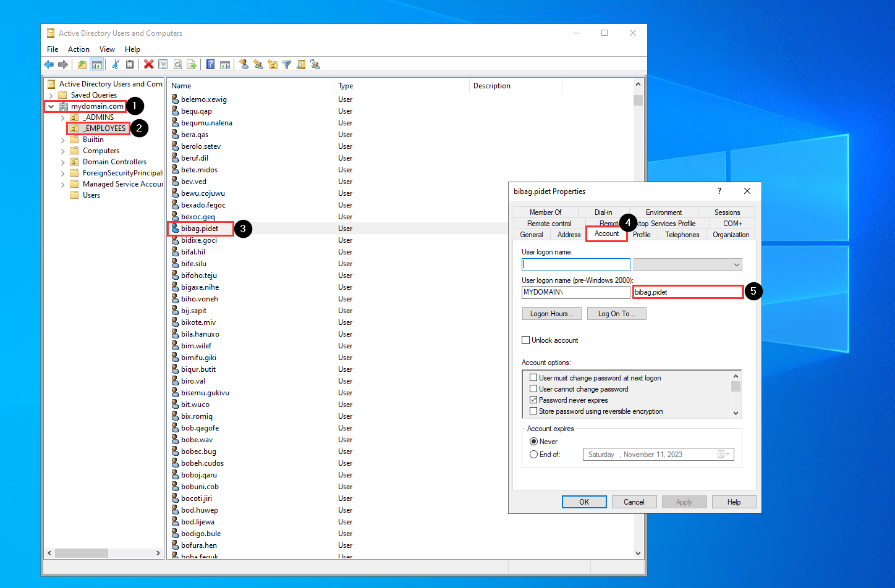The width and height of the screenshot is (895, 588).
Task: Expand the Builtin container
Action: click(x=63, y=140)
